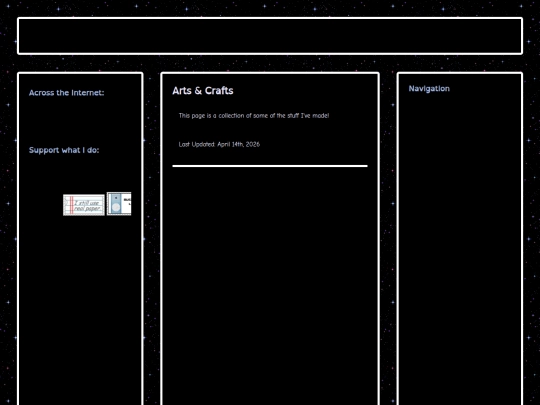Click the "Support what I do:" heading

tap(64, 150)
